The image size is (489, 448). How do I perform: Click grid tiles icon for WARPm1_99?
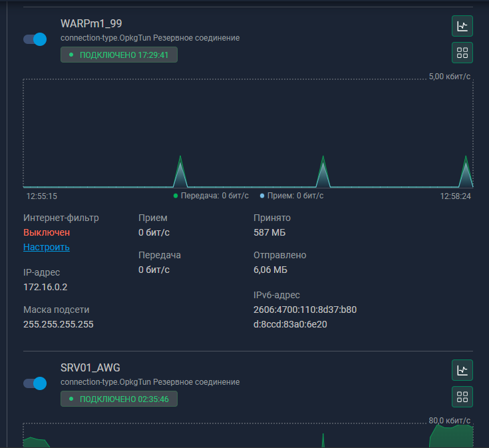462,53
